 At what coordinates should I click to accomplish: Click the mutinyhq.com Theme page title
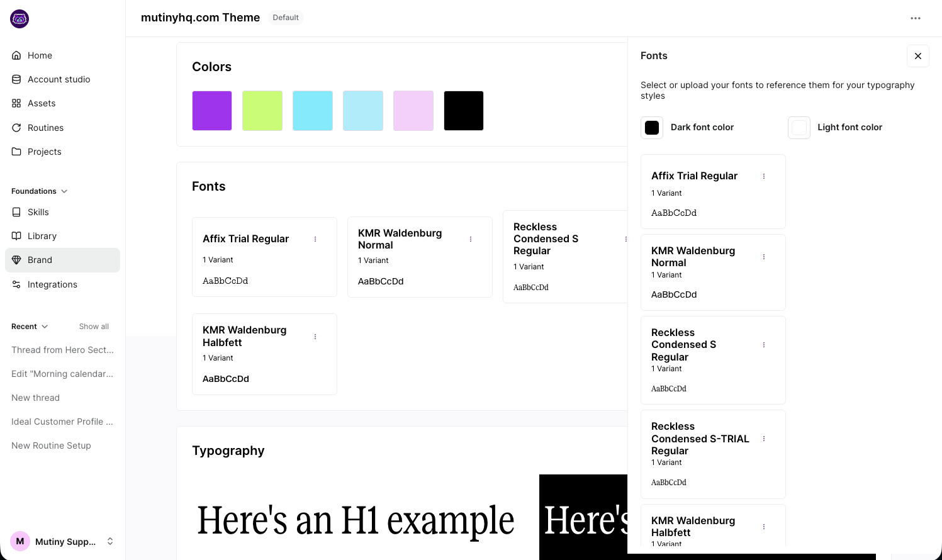coord(200,18)
